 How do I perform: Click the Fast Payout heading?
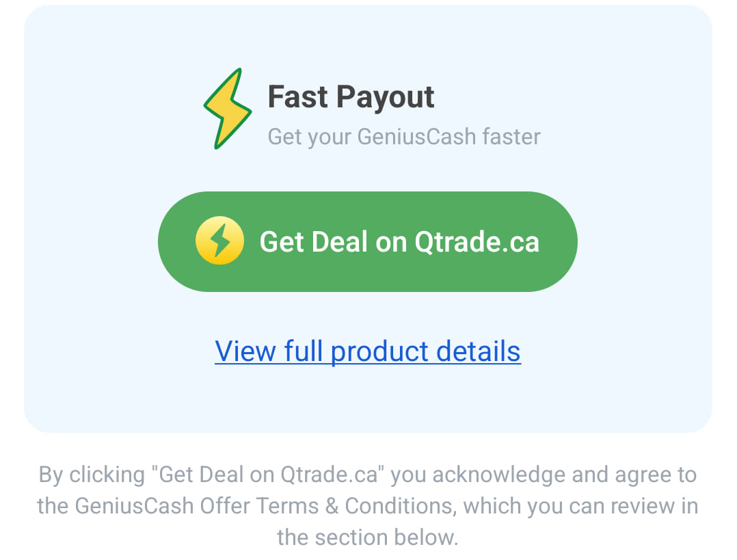pos(352,96)
